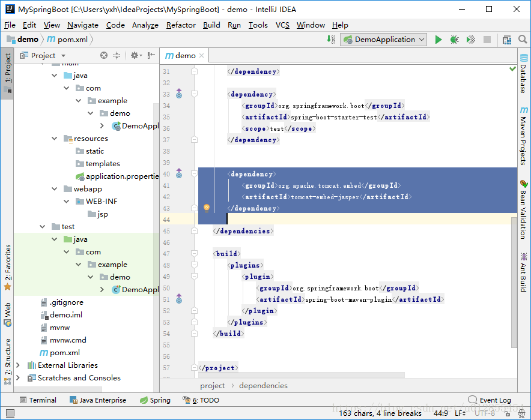Toggle the 7: Structure side tab
The image size is (531, 420).
point(7,361)
